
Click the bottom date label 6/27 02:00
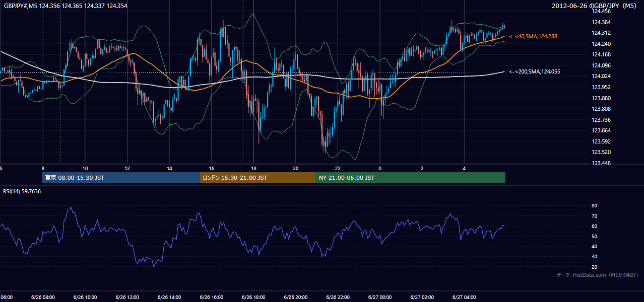point(422,297)
